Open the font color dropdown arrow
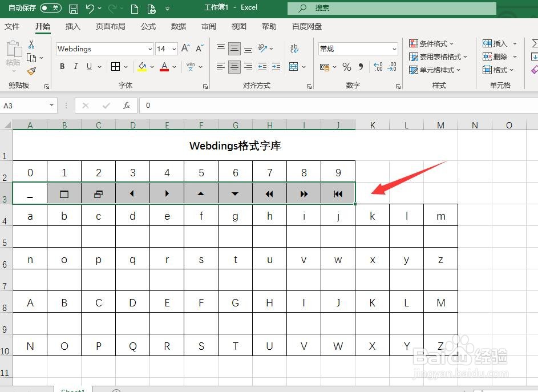This screenshot has width=538, height=392. point(175,67)
